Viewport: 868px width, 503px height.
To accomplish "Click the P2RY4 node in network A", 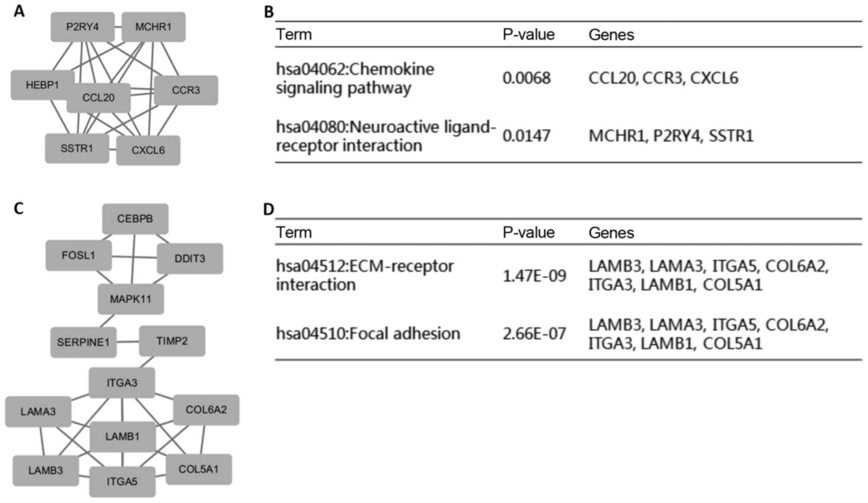I will point(82,27).
